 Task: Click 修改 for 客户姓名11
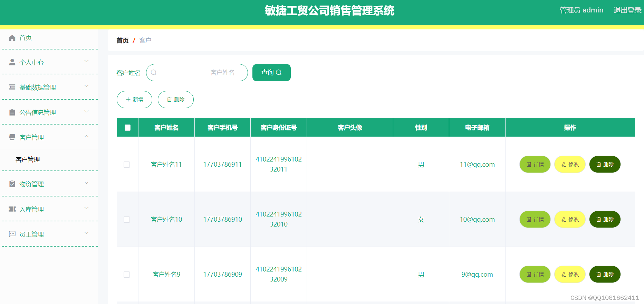[x=570, y=164]
